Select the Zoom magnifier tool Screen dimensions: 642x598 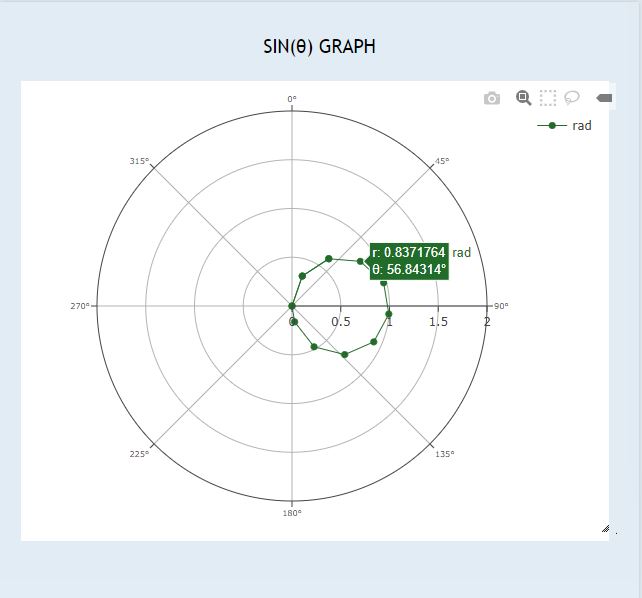[x=522, y=97]
